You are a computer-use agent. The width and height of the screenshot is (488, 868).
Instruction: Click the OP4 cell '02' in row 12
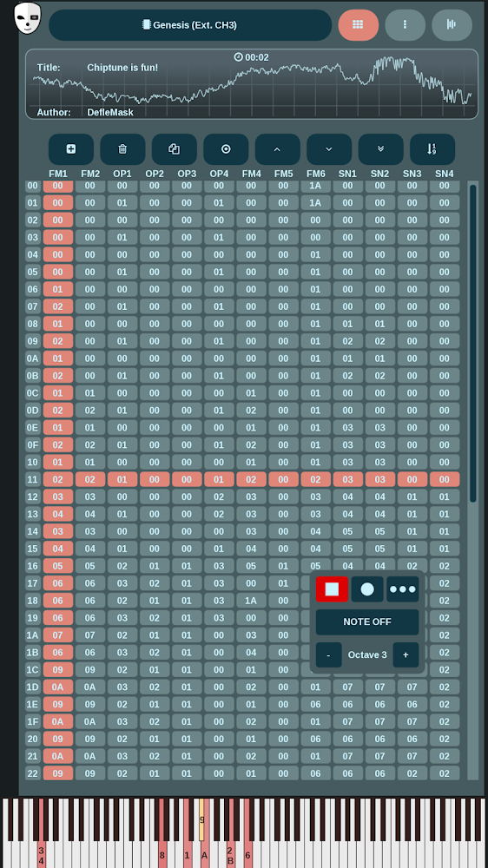[219, 497]
